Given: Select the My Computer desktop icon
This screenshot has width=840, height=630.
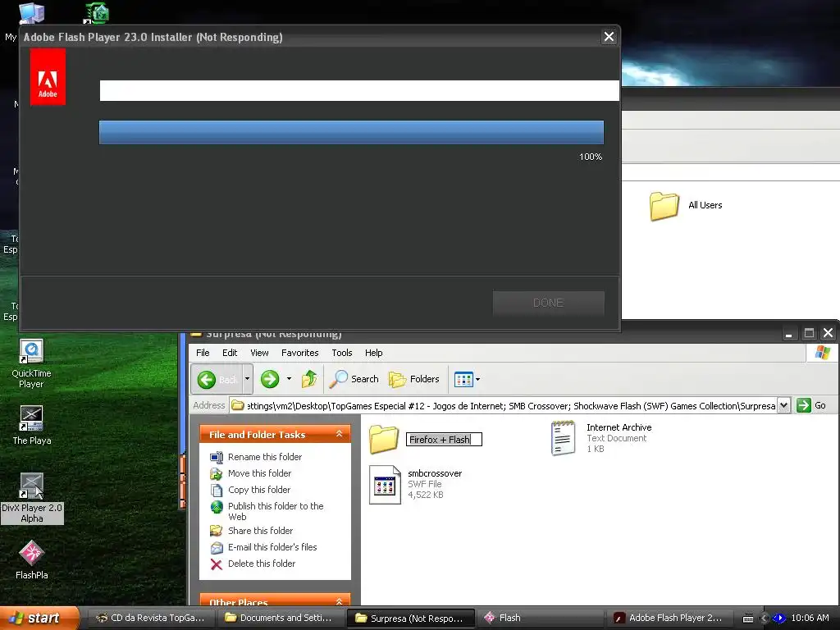Looking at the screenshot, I should pos(31,14).
